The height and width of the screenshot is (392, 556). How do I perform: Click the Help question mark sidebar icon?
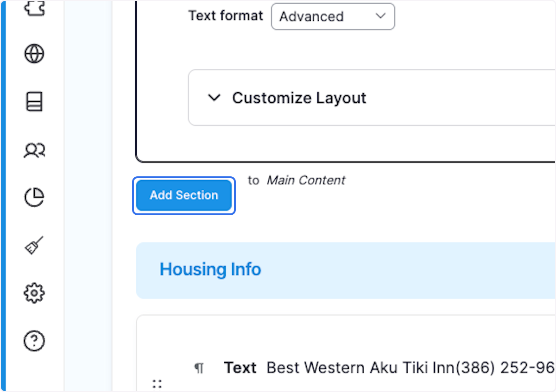(34, 340)
